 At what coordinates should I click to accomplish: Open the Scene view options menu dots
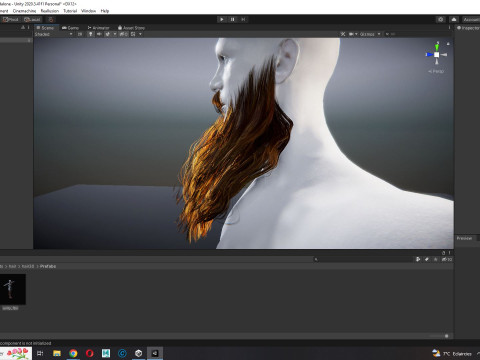pos(449,28)
